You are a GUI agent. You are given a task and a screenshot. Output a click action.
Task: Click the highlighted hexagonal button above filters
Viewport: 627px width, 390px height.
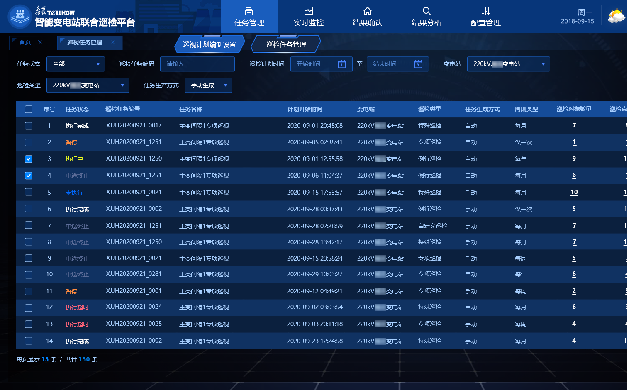click(210, 44)
